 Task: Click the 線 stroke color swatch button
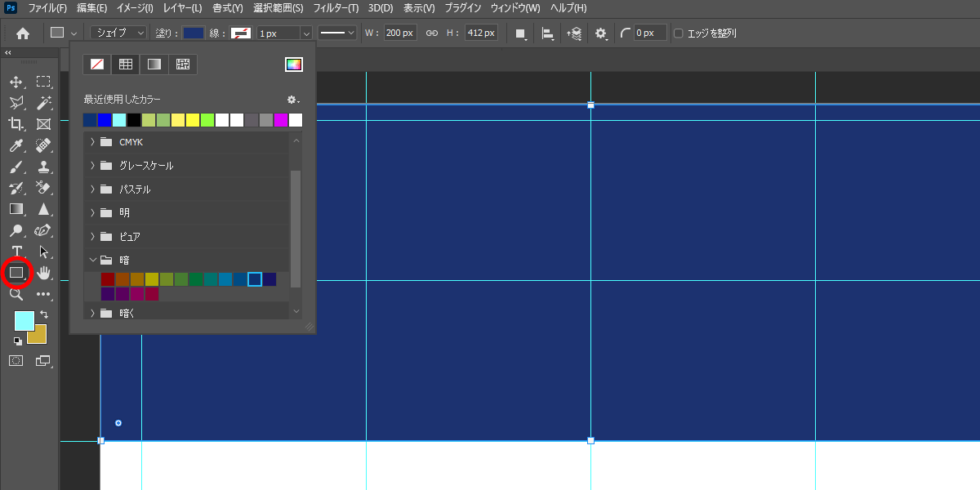click(x=241, y=33)
